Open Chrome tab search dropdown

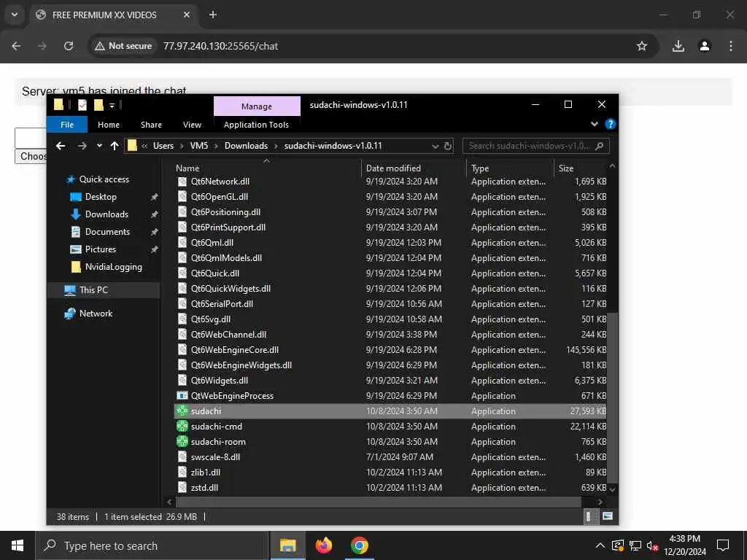pos(15,15)
